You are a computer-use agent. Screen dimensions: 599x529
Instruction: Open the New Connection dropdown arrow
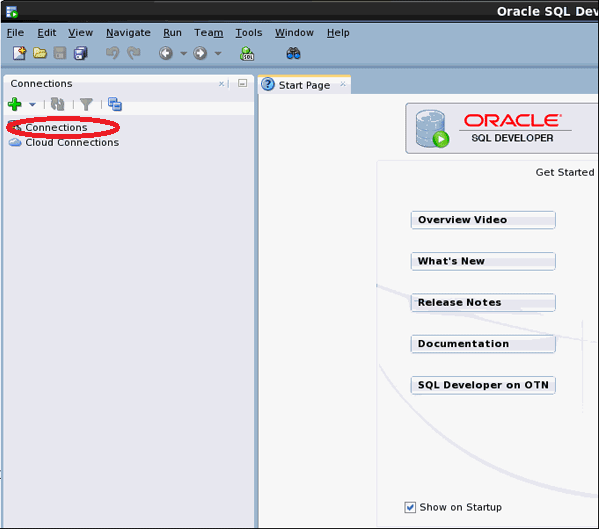click(x=32, y=104)
